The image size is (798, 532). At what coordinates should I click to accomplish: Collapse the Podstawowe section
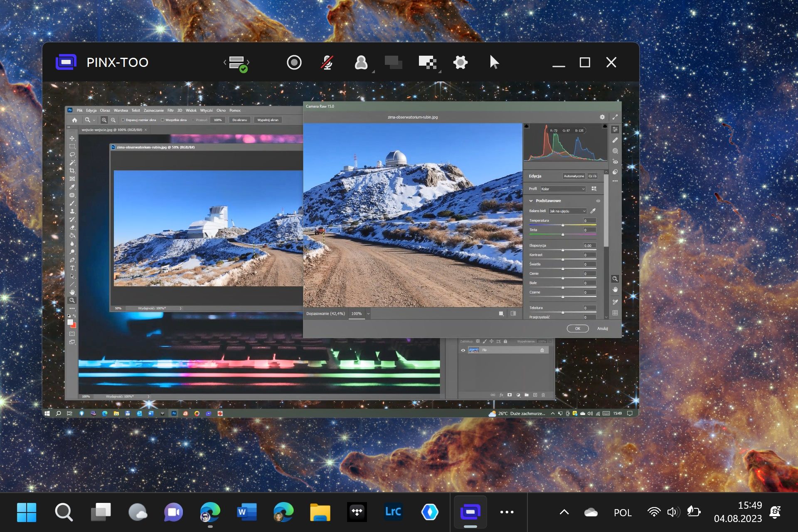pos(531,201)
